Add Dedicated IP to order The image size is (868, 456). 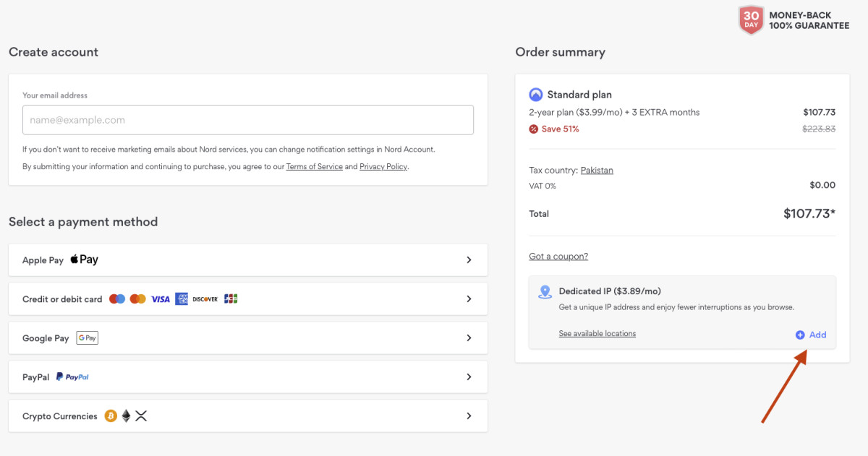tap(811, 335)
